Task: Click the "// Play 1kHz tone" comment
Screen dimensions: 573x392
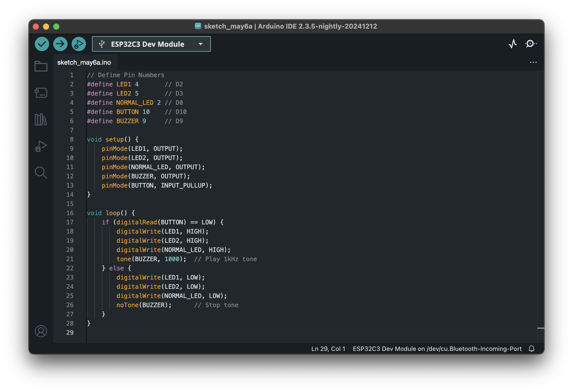Action: pyautogui.click(x=225, y=259)
